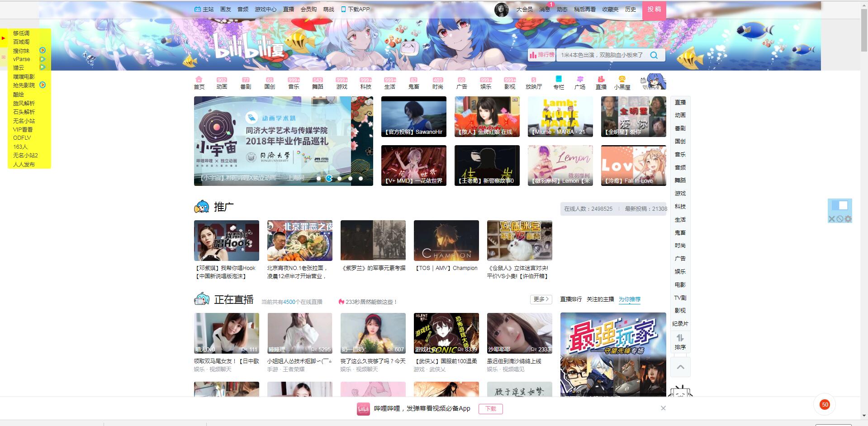Click the 下载APP phone icon link
The height and width of the screenshot is (426, 868).
pos(355,9)
